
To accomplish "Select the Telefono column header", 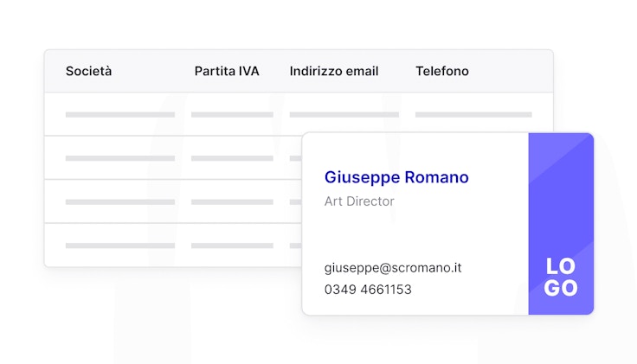I will (x=442, y=71).
